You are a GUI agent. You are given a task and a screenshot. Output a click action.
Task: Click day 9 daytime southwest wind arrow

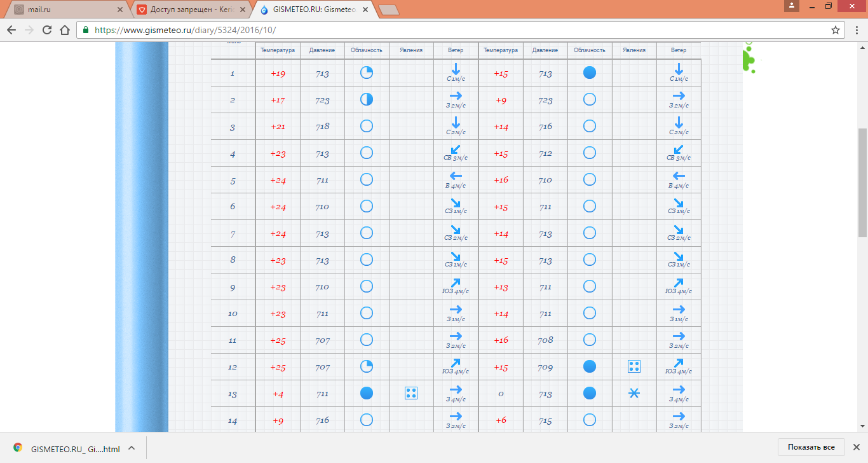click(x=456, y=282)
